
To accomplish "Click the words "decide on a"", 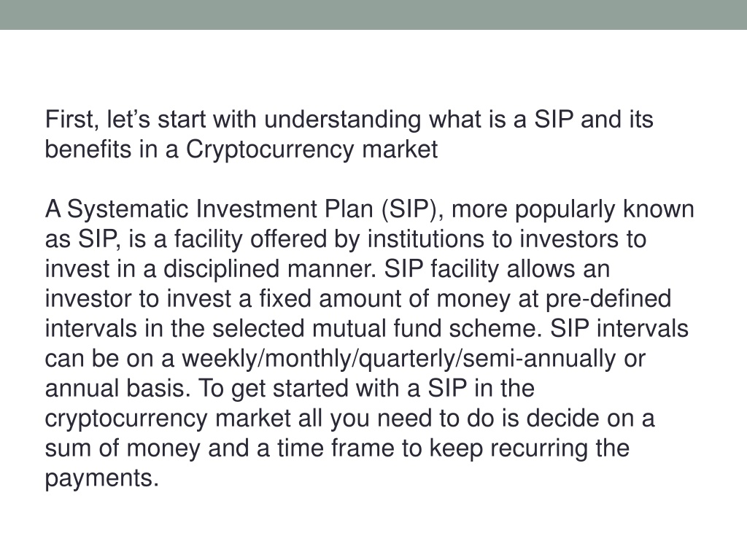I will tap(590, 419).
